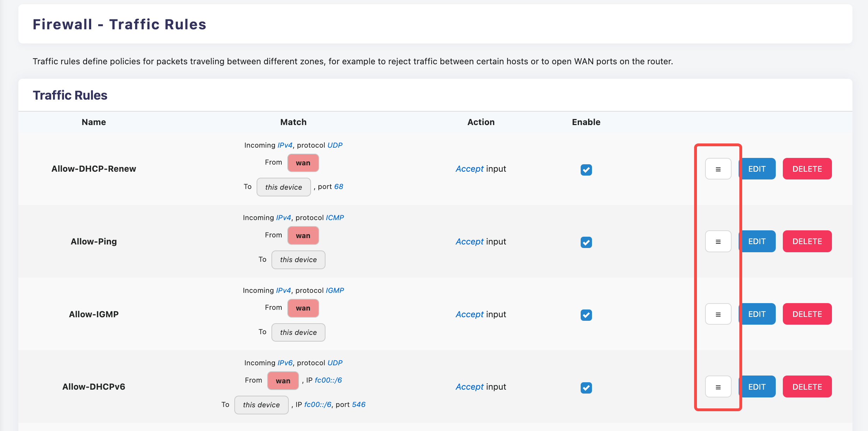Click Edit on the Allow-IGMP row
The width and height of the screenshot is (868, 431).
tap(757, 314)
